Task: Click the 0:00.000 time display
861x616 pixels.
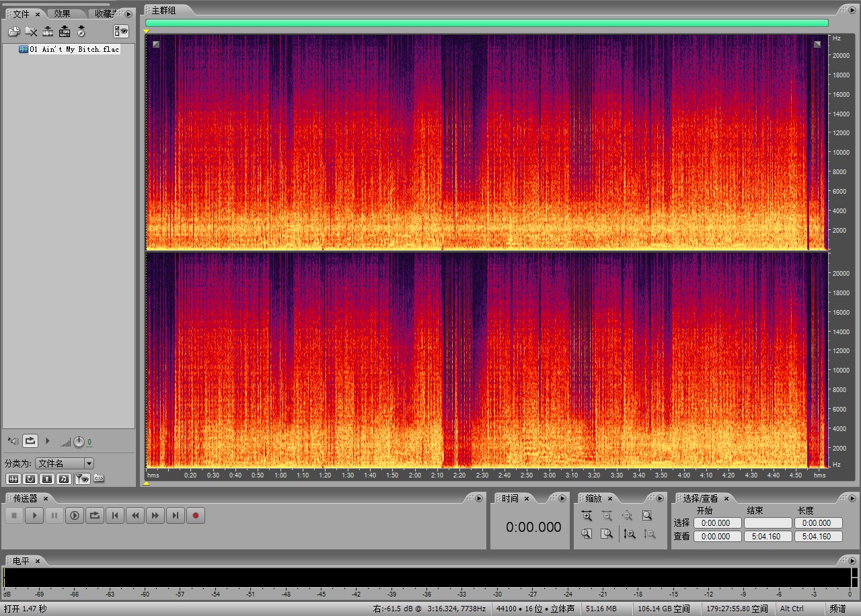Action: click(x=533, y=527)
